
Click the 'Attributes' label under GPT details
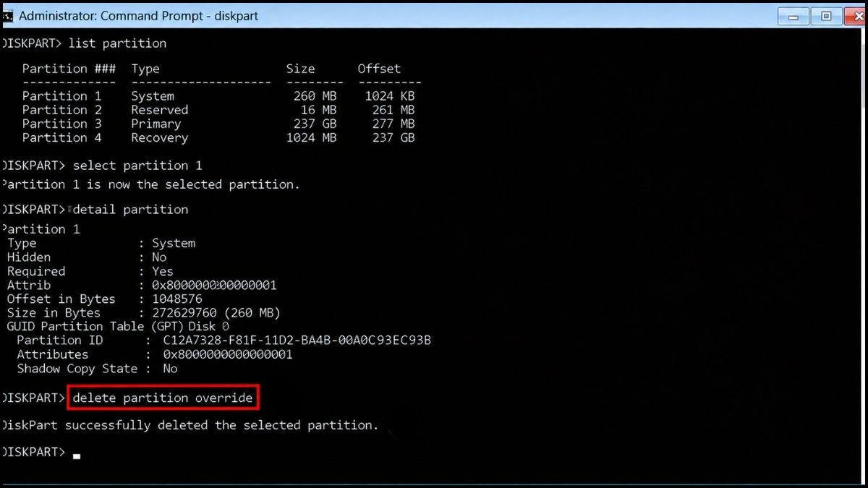pyautogui.click(x=52, y=354)
